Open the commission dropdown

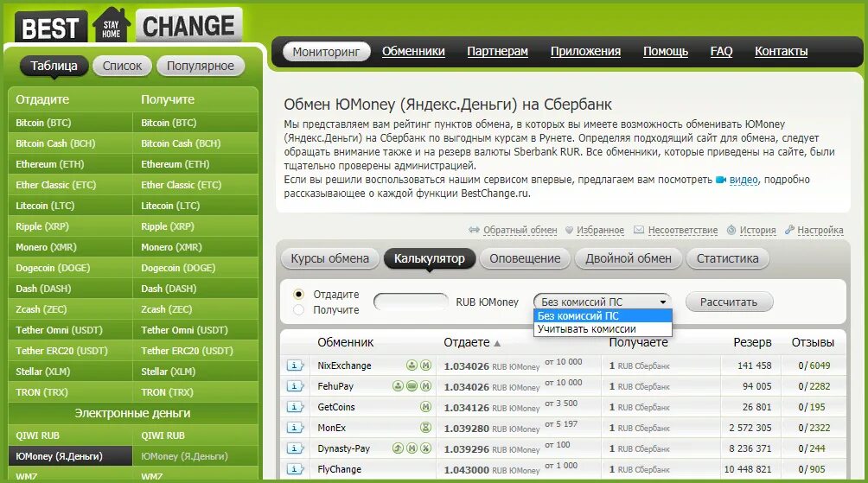coord(603,302)
